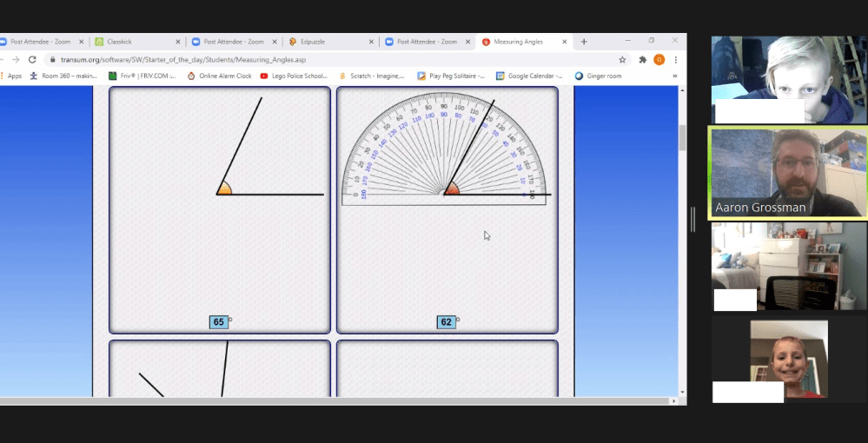The width and height of the screenshot is (868, 443).
Task: Open the Chrome three-dot menu
Action: click(675, 60)
